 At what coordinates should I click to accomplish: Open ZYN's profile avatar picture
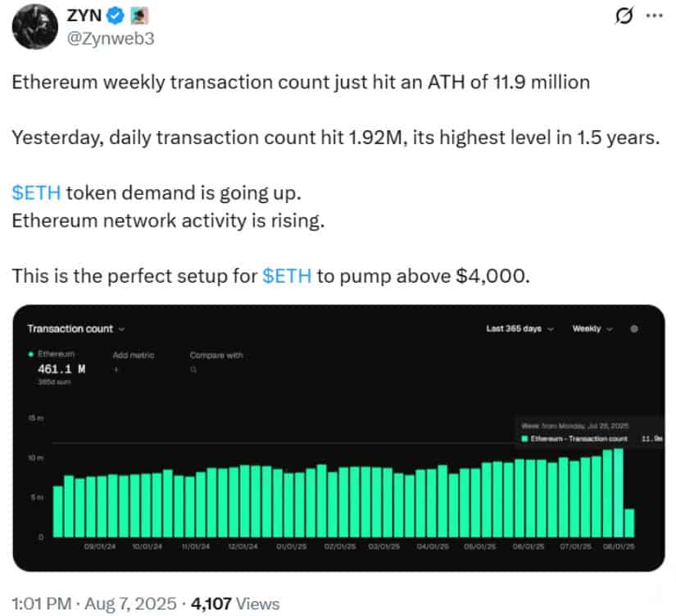(35, 27)
